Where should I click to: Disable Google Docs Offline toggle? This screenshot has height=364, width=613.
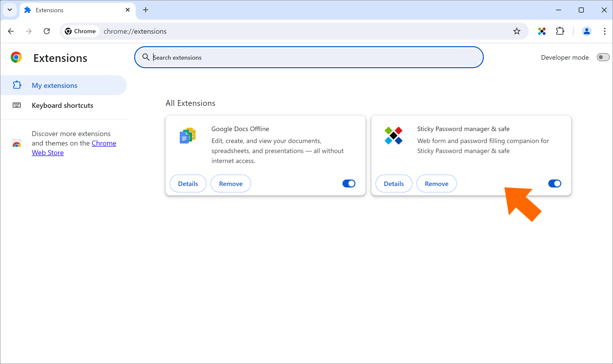(x=349, y=183)
